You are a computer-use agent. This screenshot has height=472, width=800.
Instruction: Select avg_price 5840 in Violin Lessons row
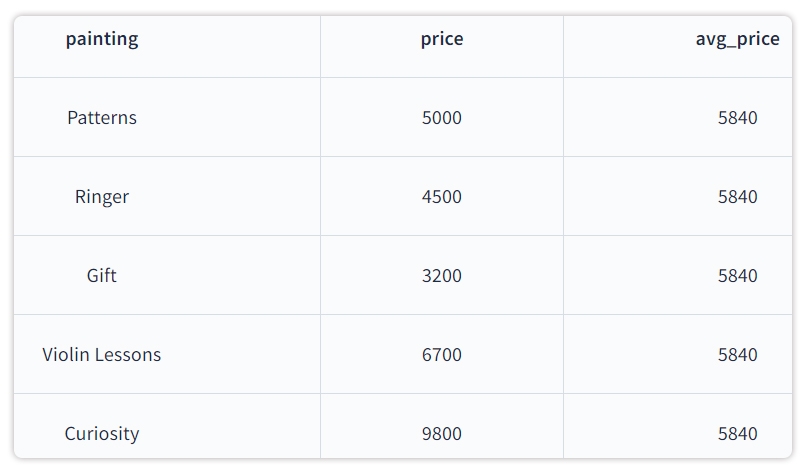(x=737, y=355)
